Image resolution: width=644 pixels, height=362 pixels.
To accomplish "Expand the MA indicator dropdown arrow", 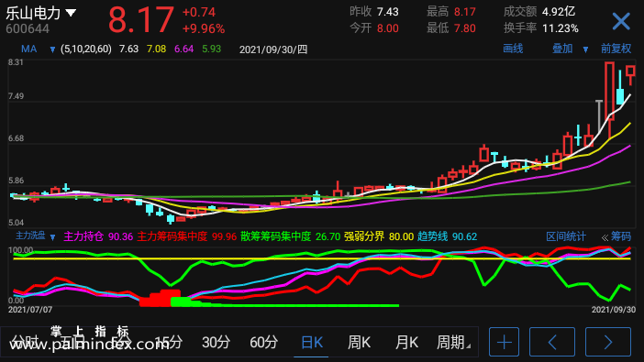I will (52, 49).
